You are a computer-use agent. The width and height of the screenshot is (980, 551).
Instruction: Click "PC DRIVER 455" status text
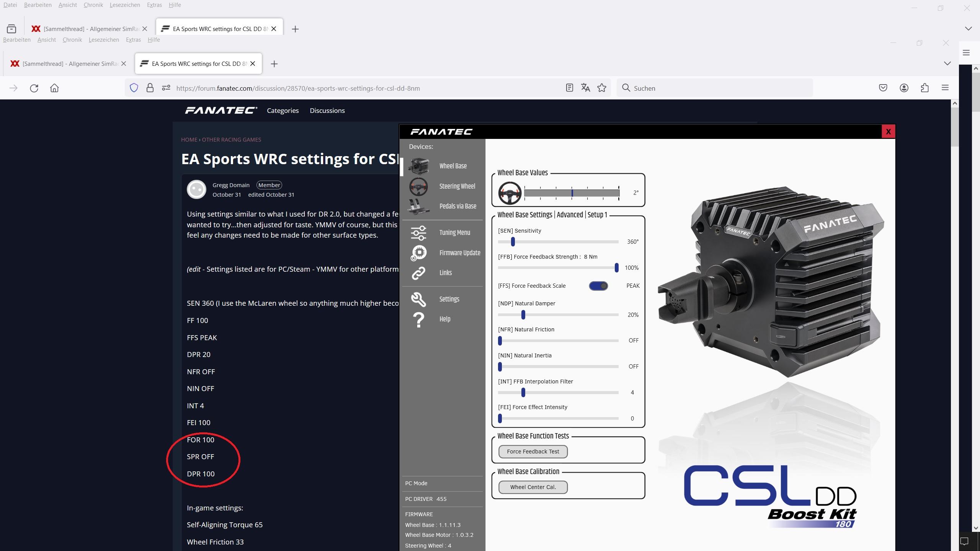tap(426, 499)
